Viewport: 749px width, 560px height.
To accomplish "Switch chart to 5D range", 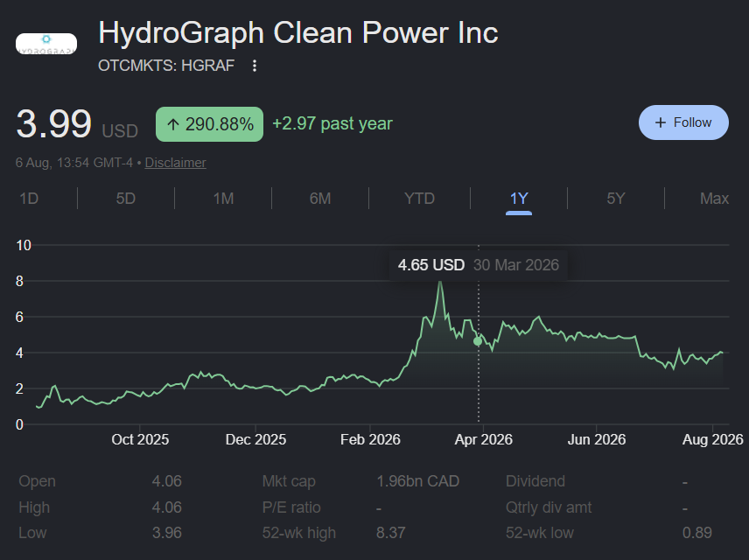I will 126,199.
